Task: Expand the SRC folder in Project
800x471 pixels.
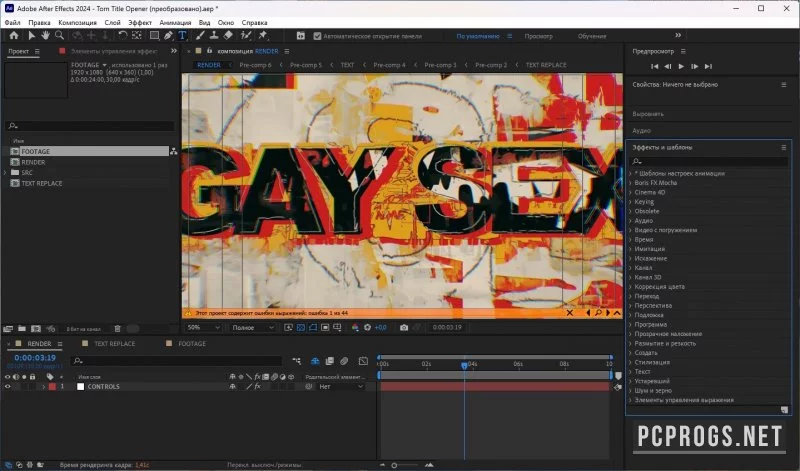Action: [5, 172]
